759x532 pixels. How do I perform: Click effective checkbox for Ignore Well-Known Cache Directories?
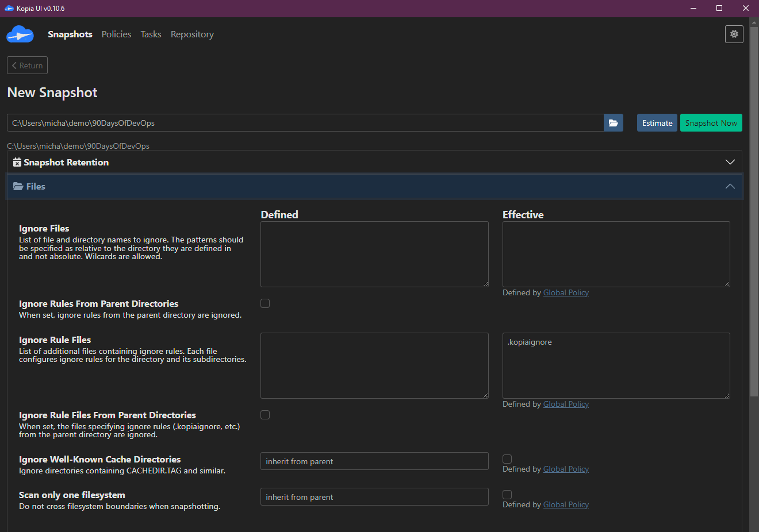tap(507, 459)
